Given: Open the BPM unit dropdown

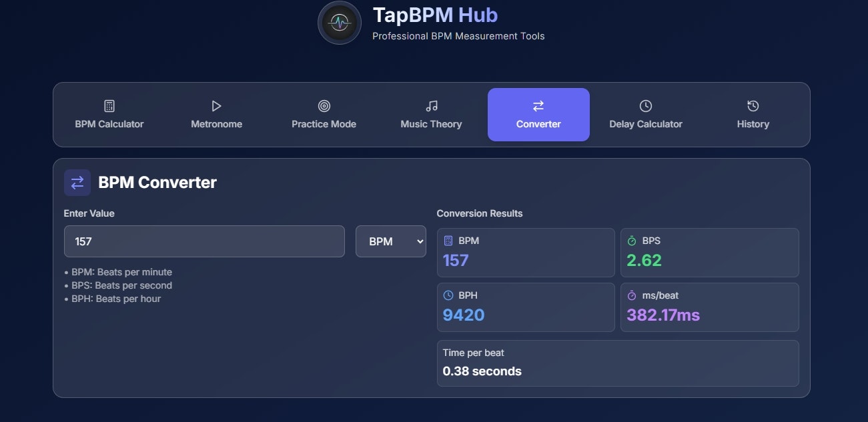Looking at the screenshot, I should [x=391, y=241].
